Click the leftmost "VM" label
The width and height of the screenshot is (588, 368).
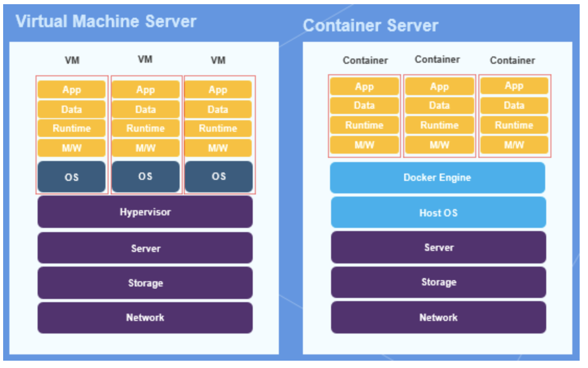[x=72, y=60]
